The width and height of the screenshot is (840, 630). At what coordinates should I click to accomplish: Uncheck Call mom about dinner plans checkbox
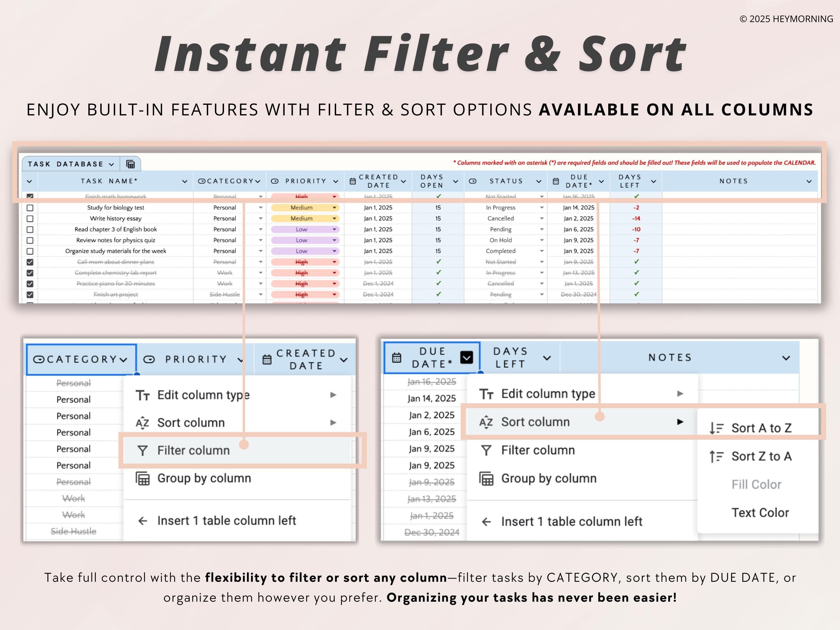click(30, 262)
